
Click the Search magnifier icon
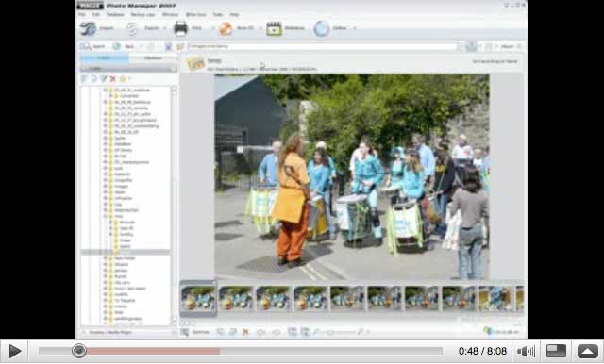pos(86,46)
